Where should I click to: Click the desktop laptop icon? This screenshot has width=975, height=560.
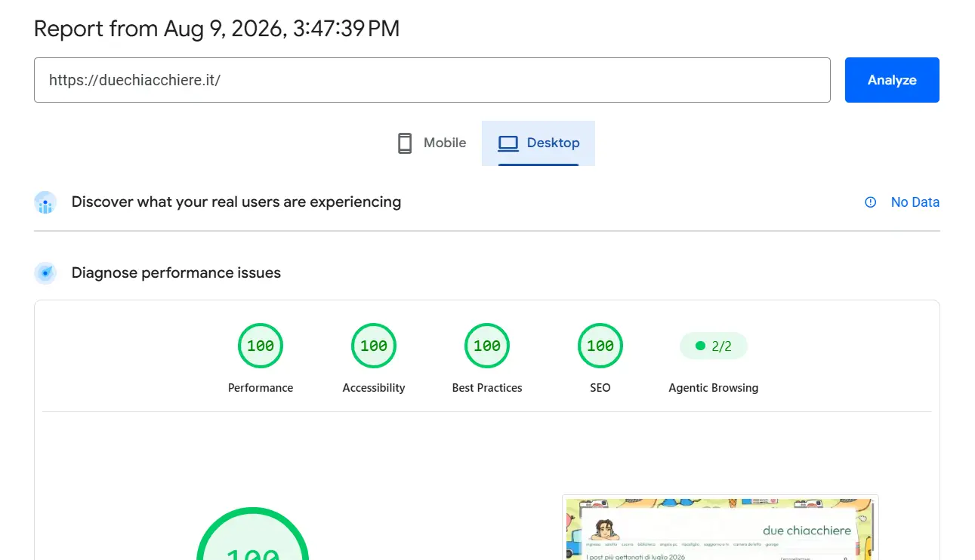pyautogui.click(x=508, y=143)
